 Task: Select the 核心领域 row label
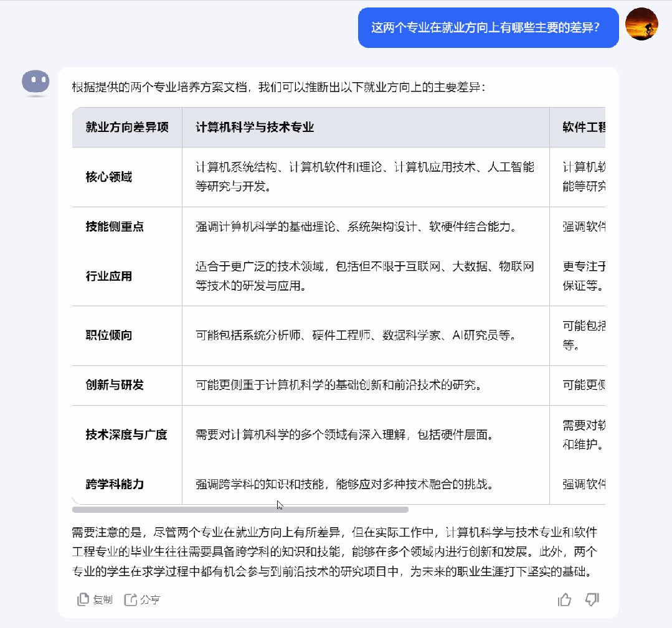point(109,177)
